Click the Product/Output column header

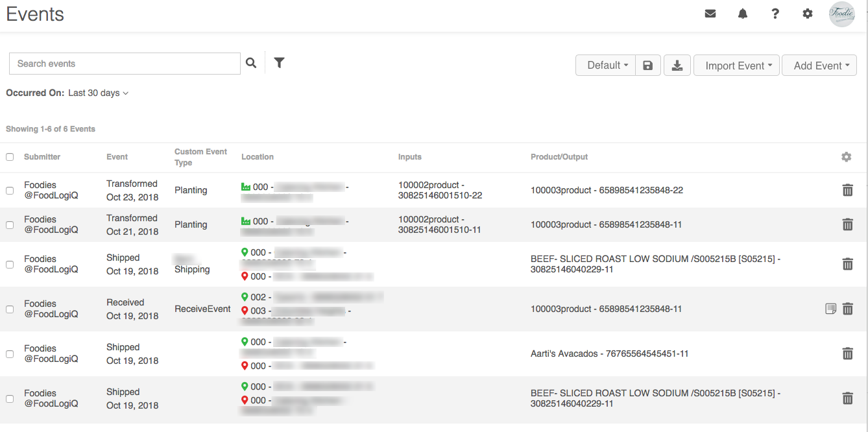click(x=559, y=157)
